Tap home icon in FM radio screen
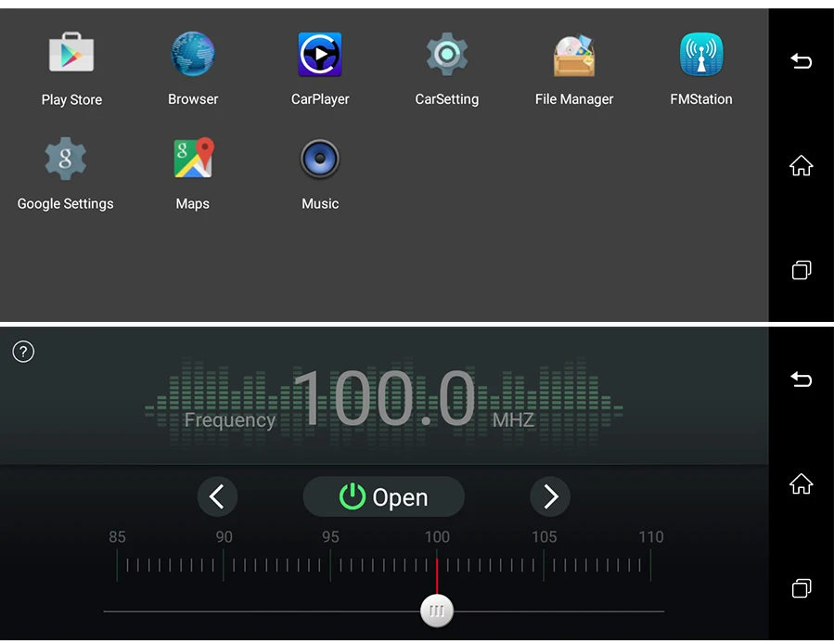Image resolution: width=834 pixels, height=644 pixels. [x=801, y=483]
